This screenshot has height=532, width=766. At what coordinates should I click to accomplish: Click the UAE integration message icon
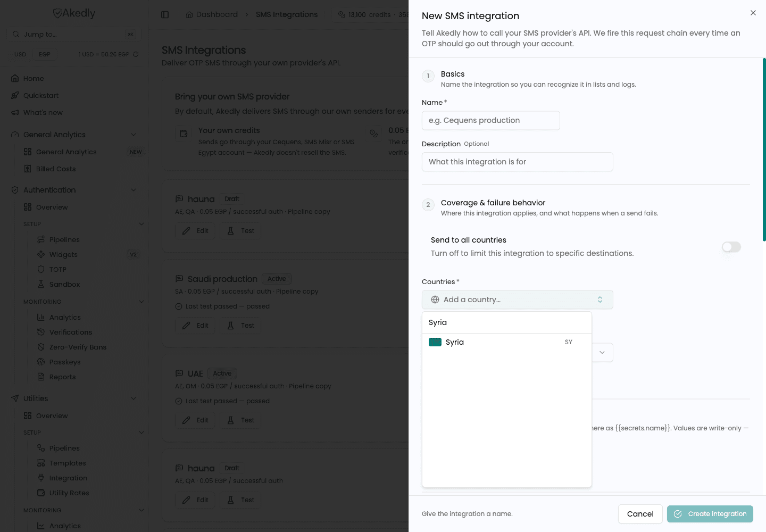coord(179,373)
